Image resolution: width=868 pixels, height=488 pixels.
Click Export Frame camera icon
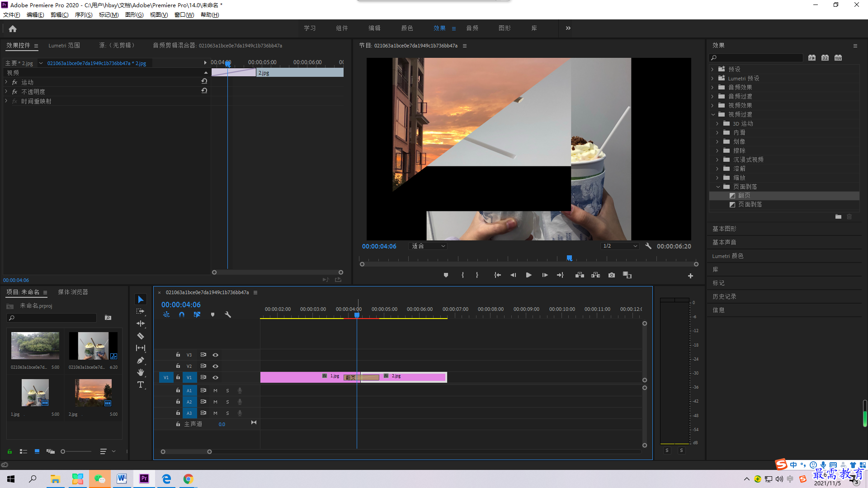pos(612,275)
